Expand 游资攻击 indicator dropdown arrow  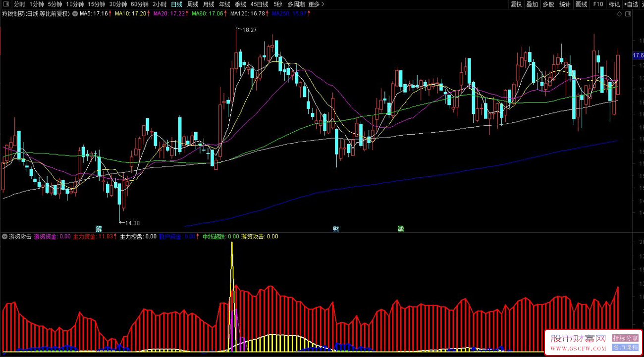5,237
